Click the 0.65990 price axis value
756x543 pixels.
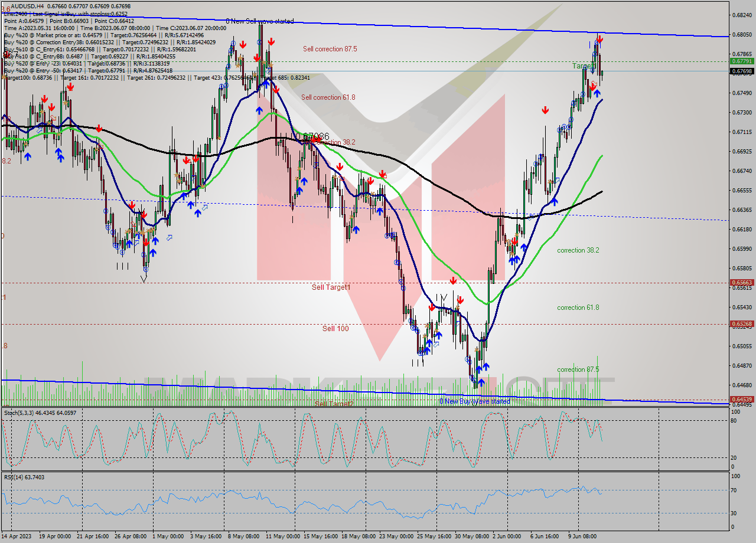click(742, 249)
